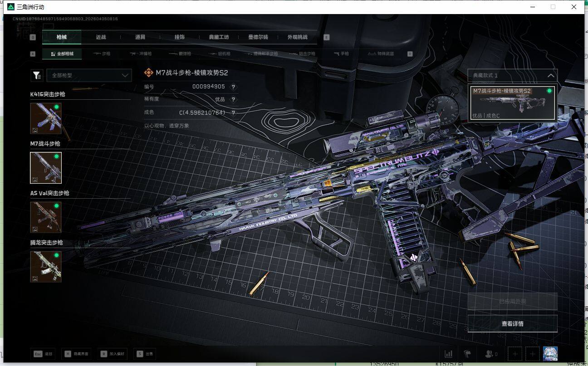Open the friends icon showing 0
The image size is (588, 366).
click(x=491, y=354)
